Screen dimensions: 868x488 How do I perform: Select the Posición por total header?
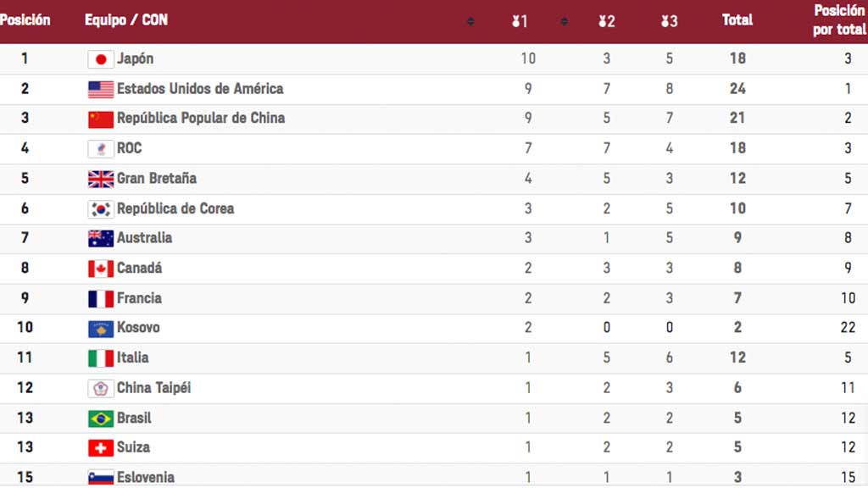coord(839,20)
